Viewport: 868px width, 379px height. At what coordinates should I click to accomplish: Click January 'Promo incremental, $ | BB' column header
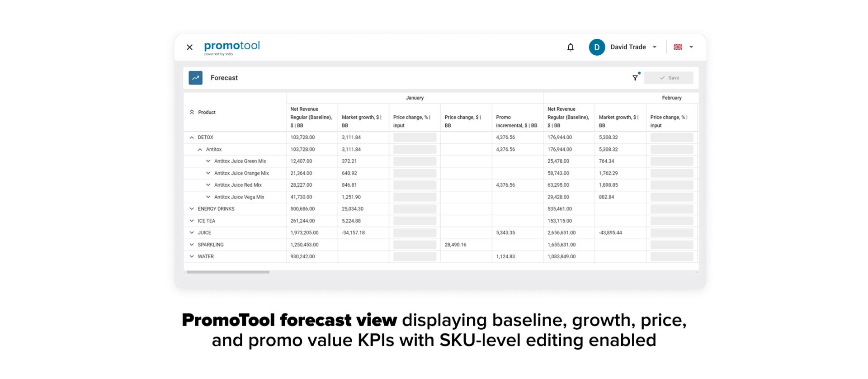pos(517,121)
